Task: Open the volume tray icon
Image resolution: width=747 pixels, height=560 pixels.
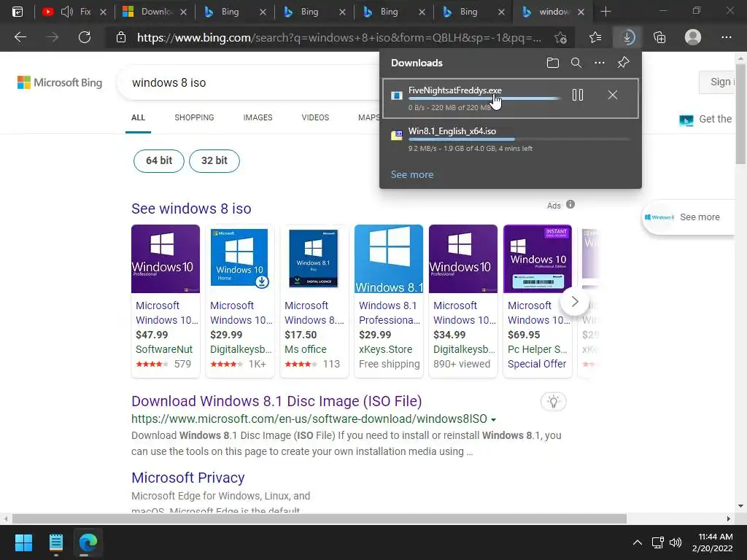Action: tap(675, 542)
